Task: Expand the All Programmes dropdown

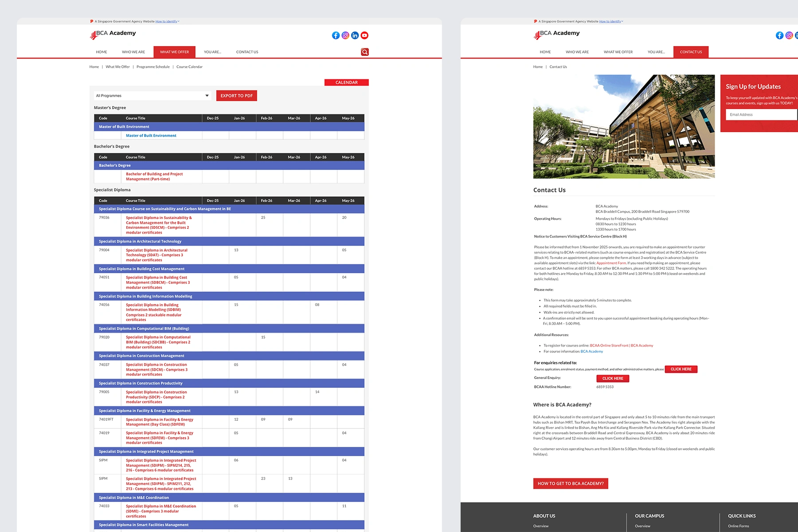Action: [153, 96]
